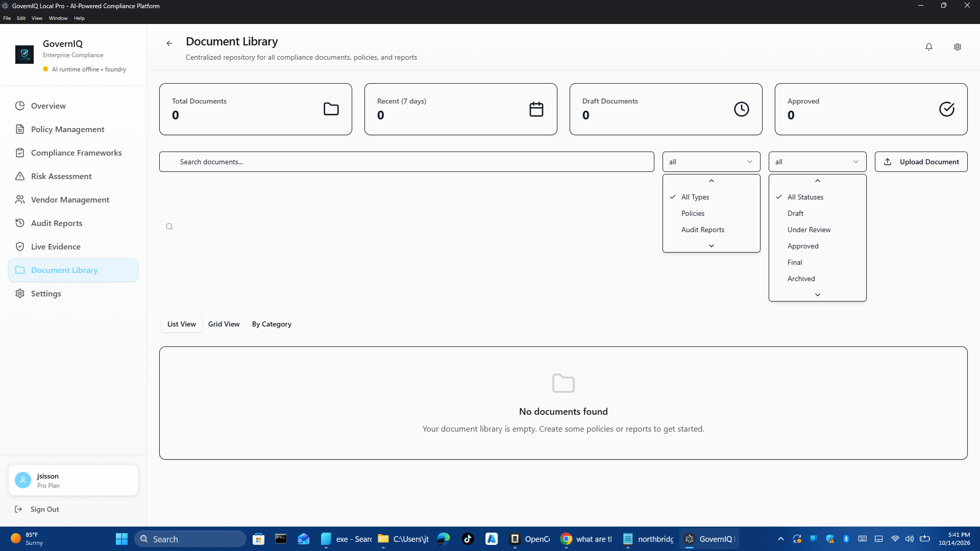Open the Help menu
980x551 pixels.
tap(79, 18)
